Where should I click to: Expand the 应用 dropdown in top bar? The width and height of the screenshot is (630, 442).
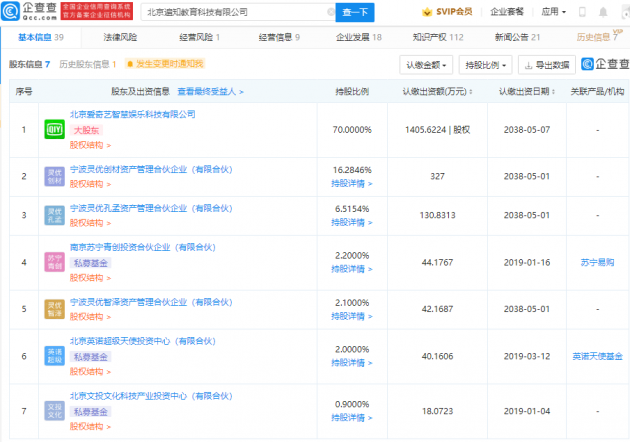580,12
